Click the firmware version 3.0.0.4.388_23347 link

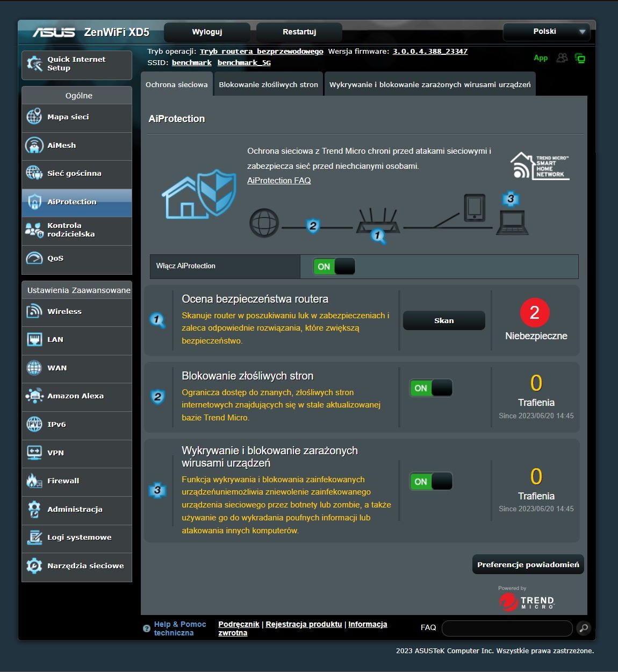pos(430,52)
